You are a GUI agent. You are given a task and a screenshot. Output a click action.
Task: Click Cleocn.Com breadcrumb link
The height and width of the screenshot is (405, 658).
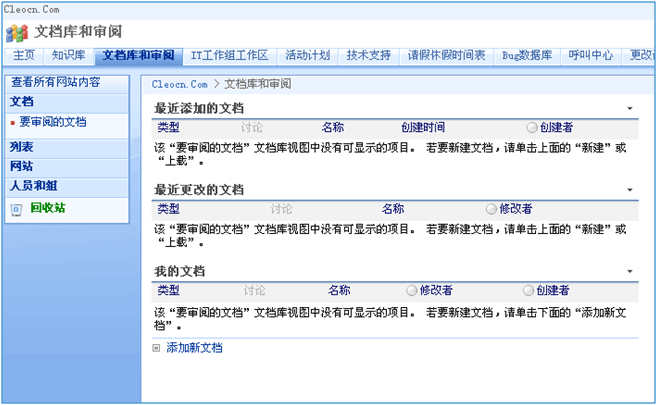(x=180, y=84)
